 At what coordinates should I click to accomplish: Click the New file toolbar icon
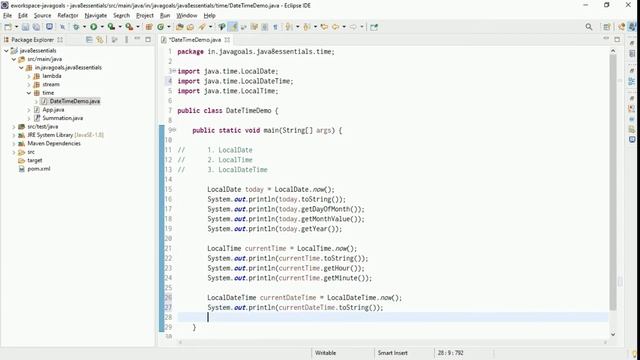[x=8, y=27]
